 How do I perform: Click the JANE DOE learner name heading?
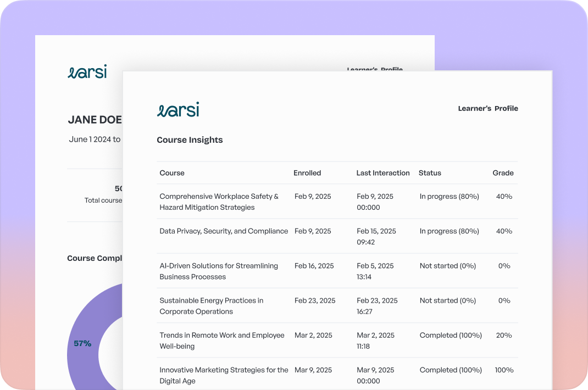(x=95, y=120)
